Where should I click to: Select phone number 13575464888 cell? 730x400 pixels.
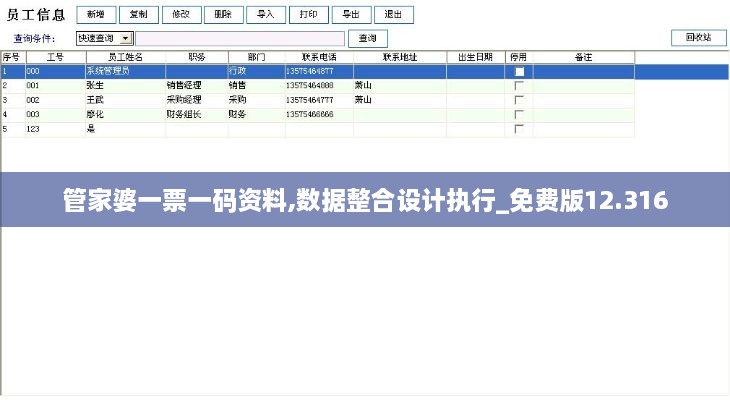[319, 86]
